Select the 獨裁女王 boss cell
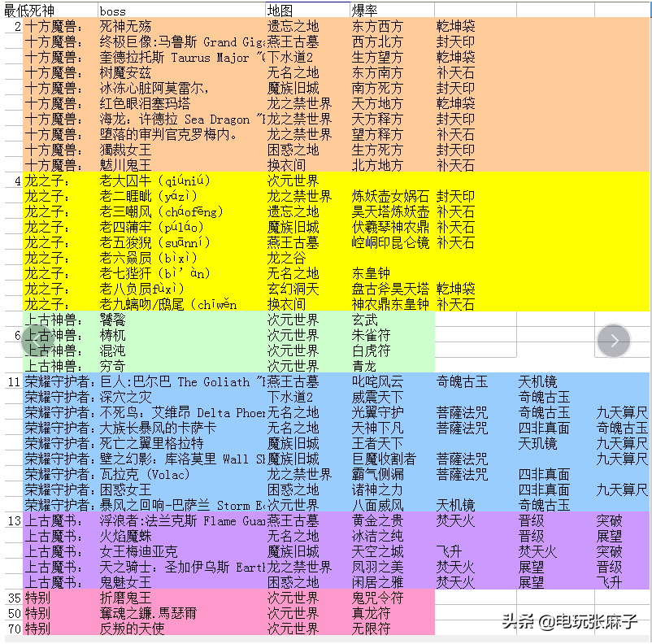Viewport: 652px width, 644px height. (x=125, y=150)
